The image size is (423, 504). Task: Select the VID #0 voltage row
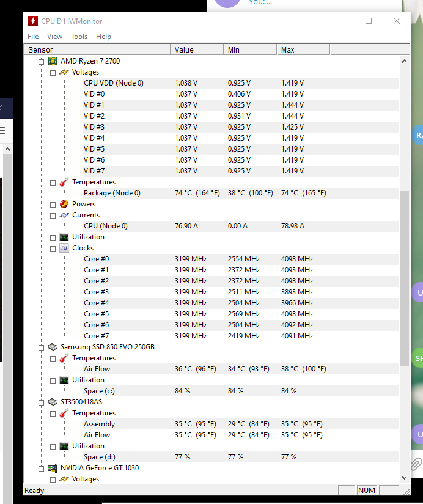tap(241, 94)
